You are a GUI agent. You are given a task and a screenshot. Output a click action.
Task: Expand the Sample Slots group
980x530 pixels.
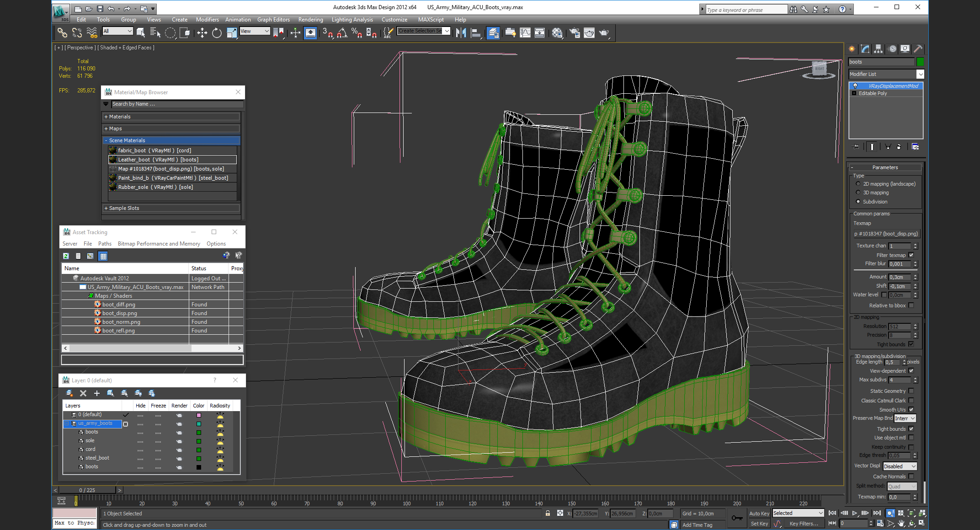click(171, 208)
